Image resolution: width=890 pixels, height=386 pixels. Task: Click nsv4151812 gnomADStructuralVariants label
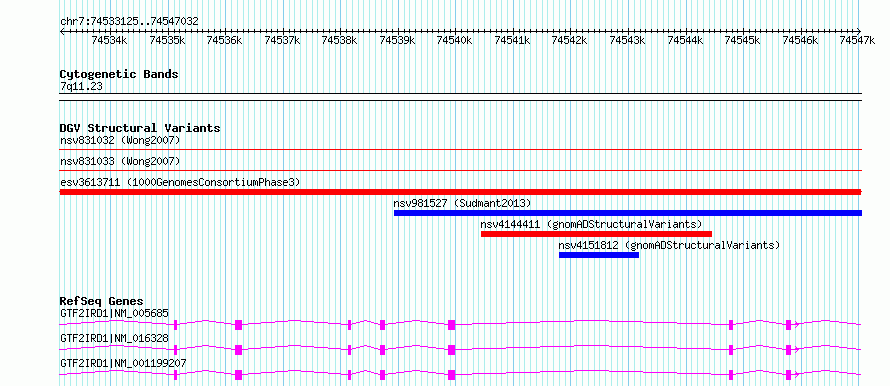point(669,245)
